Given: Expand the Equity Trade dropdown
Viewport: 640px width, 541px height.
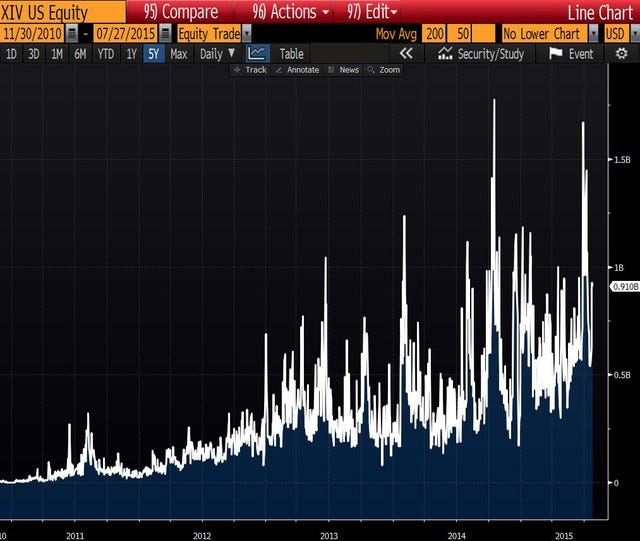Looking at the screenshot, I should point(246,33).
